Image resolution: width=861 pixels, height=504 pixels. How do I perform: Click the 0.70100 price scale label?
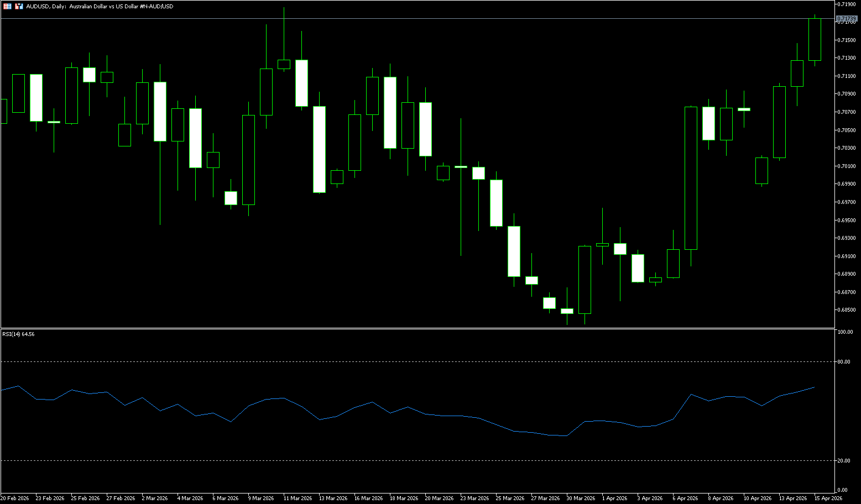(x=847, y=166)
